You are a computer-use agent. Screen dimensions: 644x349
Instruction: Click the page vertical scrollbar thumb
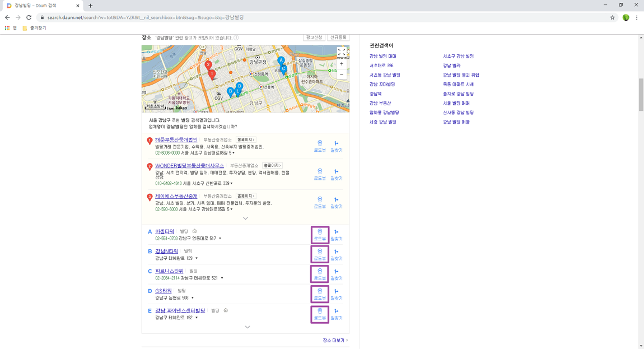tap(641, 95)
